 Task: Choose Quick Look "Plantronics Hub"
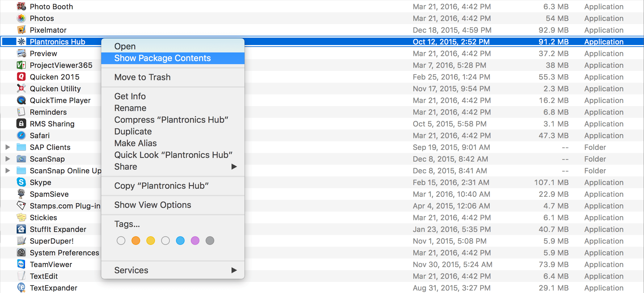click(173, 155)
